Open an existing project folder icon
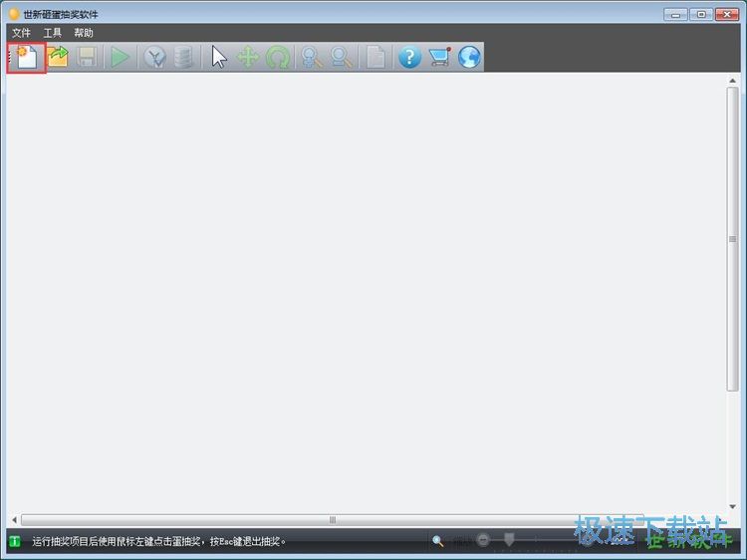This screenshot has height=560, width=747. click(x=58, y=57)
